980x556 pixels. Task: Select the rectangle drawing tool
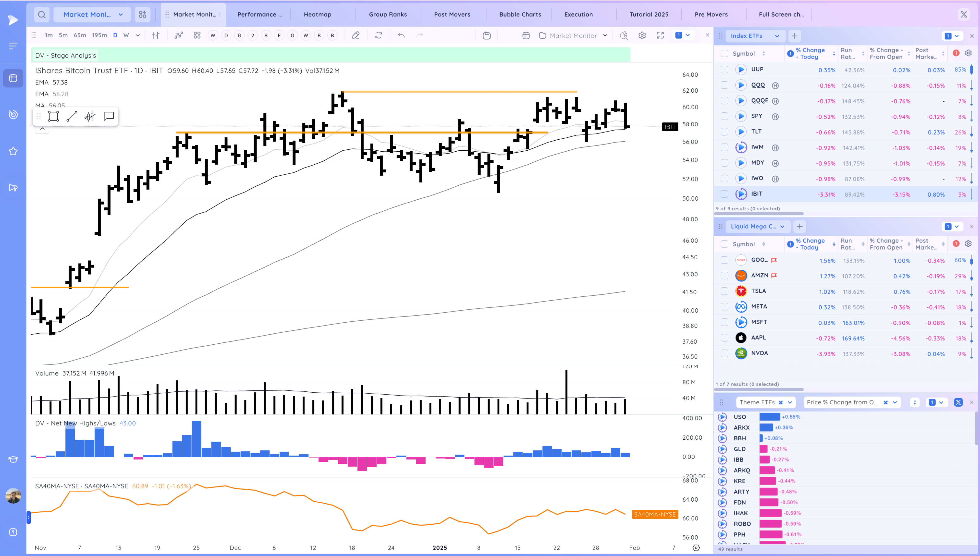pos(53,117)
